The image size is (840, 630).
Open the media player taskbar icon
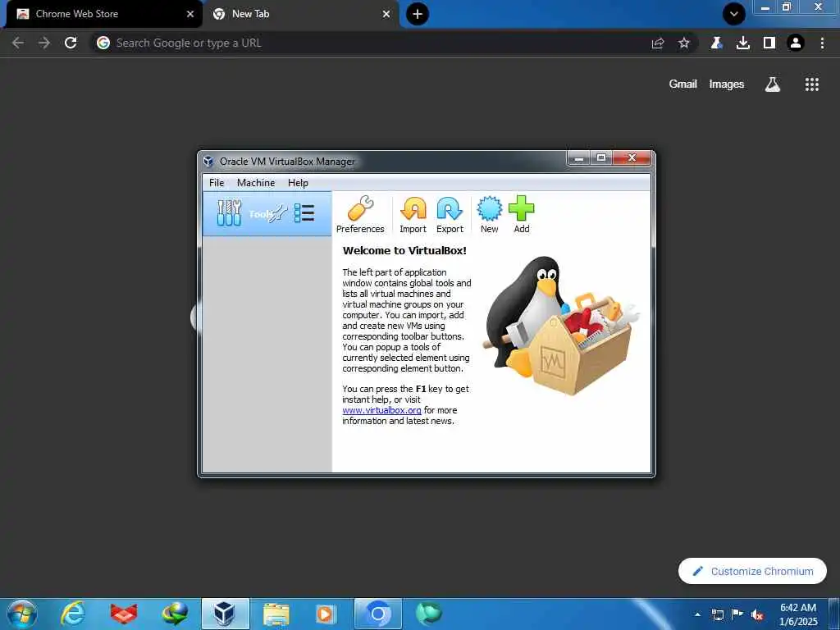point(326,614)
